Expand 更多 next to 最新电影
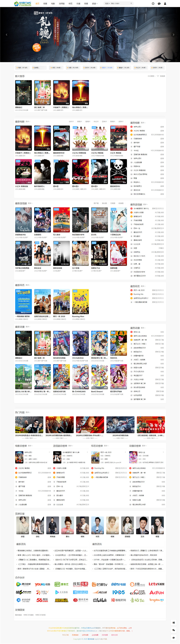Screen dimensions: 180x644 [28, 121]
